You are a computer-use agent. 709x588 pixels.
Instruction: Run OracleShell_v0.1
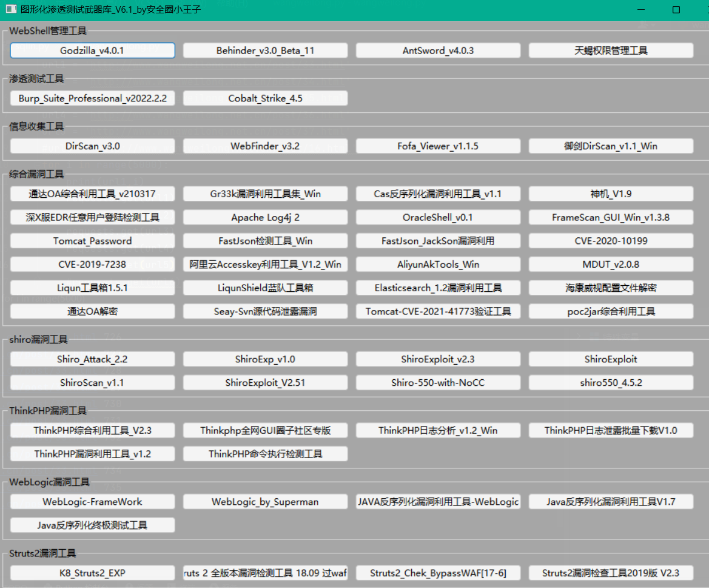[x=438, y=217]
